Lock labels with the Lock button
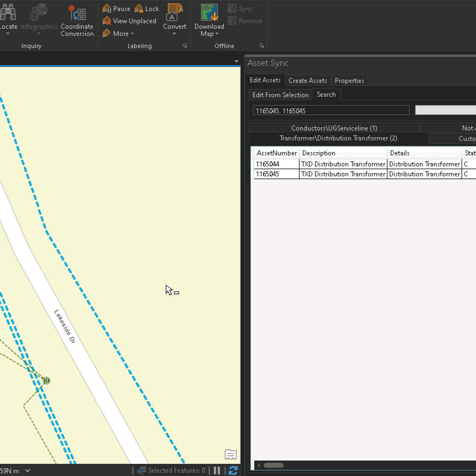The height and width of the screenshot is (476, 476). pos(147,9)
